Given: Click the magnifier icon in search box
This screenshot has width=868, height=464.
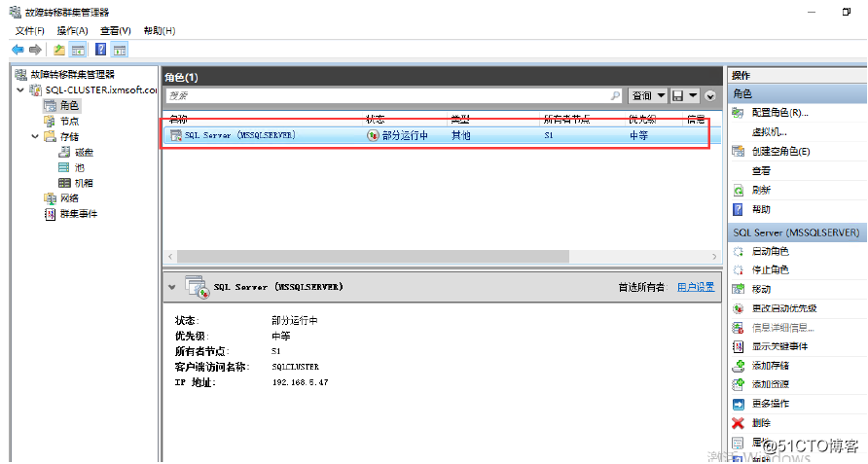Looking at the screenshot, I should 616,95.
